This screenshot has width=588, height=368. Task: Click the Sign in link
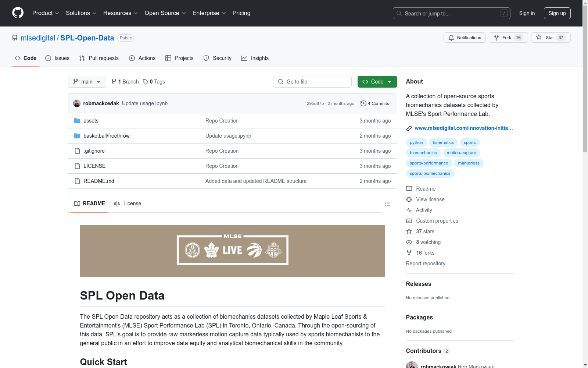click(x=527, y=13)
